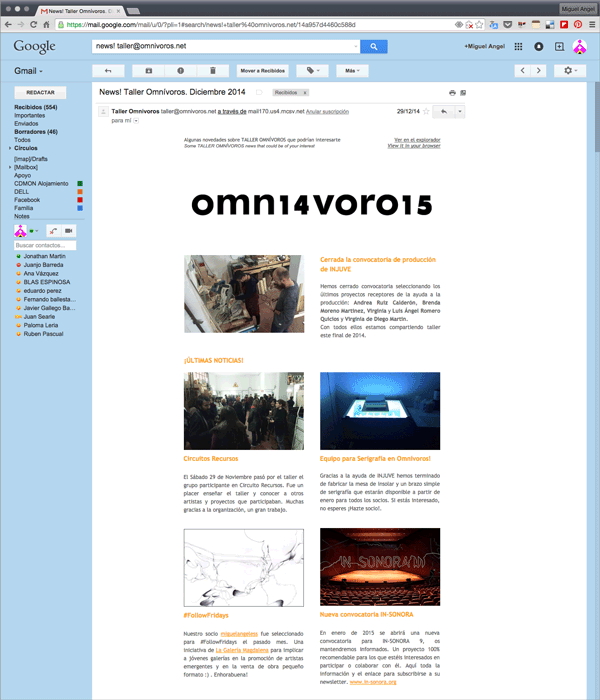The width and height of the screenshot is (600, 700).
Task: Expand the Más dropdown menu
Action: [351, 71]
